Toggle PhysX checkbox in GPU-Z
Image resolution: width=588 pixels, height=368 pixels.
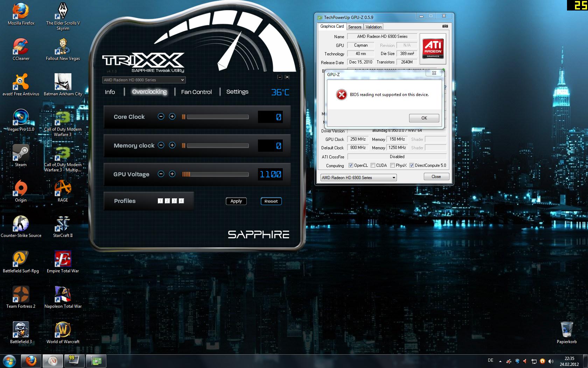pyautogui.click(x=393, y=165)
